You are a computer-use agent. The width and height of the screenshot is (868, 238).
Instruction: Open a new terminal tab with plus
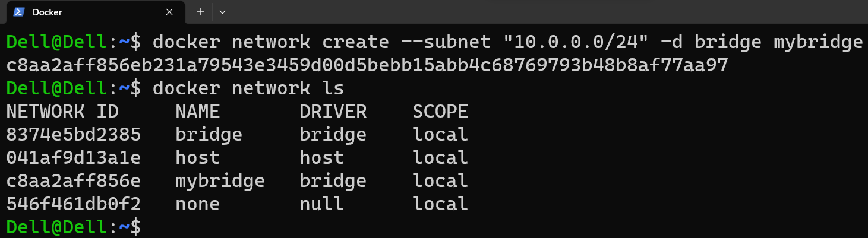[200, 12]
